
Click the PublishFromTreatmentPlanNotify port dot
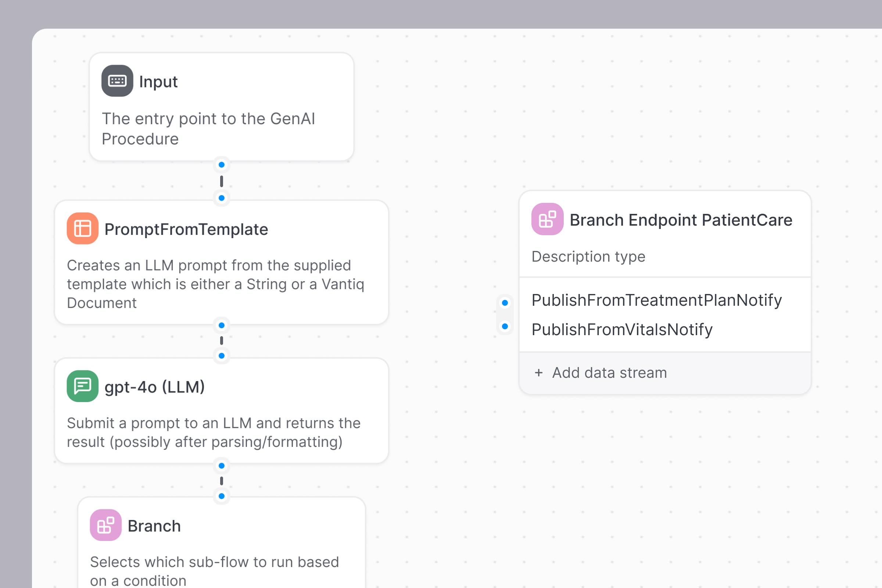[505, 302]
